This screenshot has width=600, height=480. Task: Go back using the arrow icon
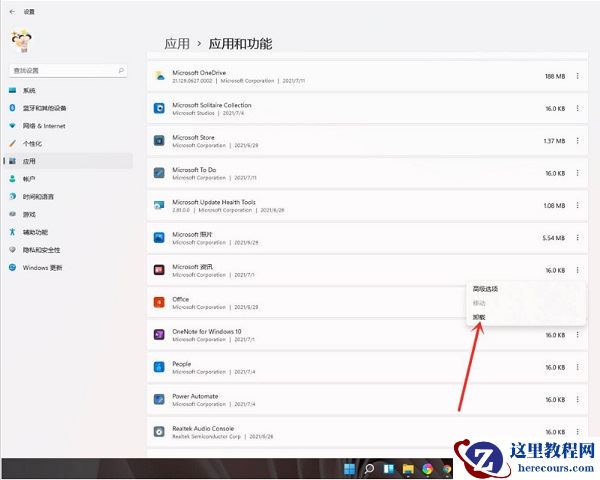pos(12,11)
